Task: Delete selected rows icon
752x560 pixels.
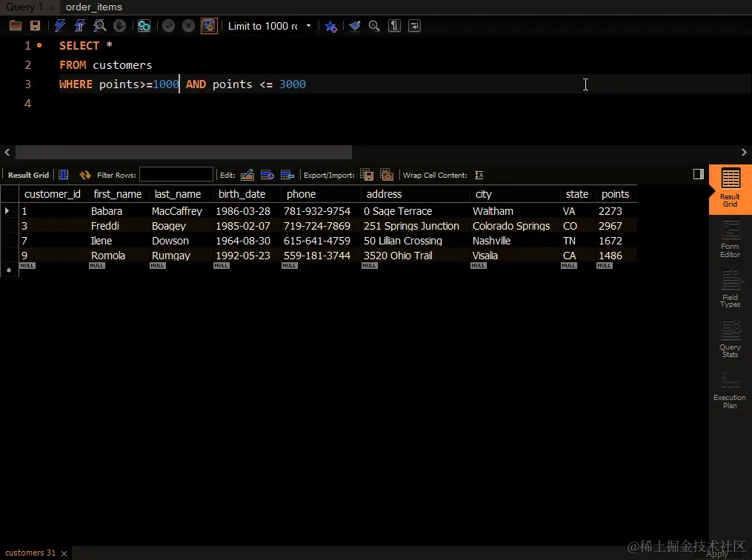Action: 287,175
